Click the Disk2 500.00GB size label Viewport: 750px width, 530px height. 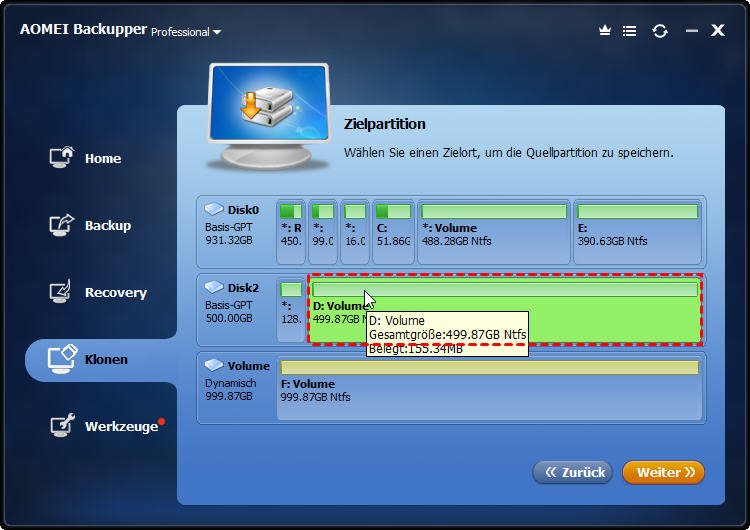229,318
